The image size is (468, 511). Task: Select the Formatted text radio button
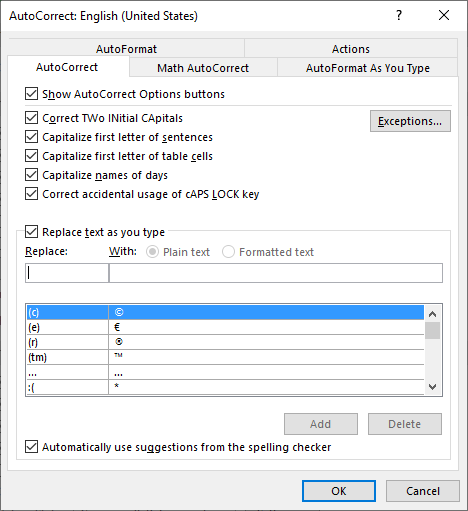228,252
